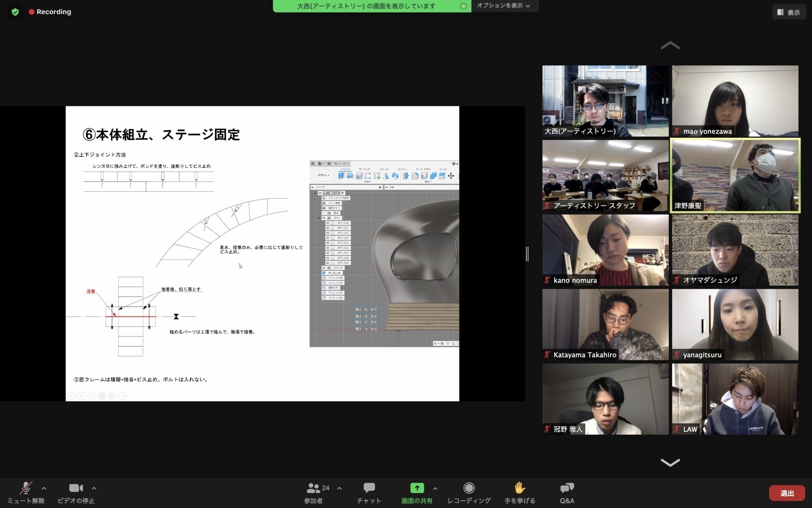Screen dimensions: 812x508
Task: Click the Recording button icon
Action: (x=469, y=488)
